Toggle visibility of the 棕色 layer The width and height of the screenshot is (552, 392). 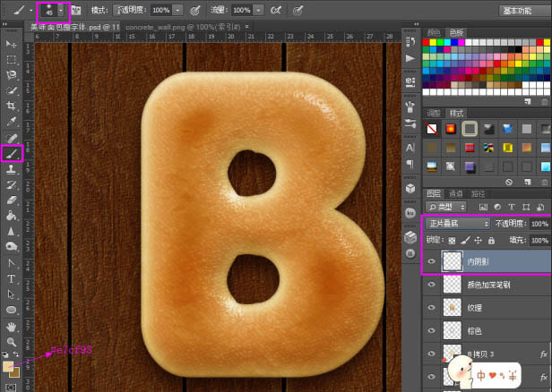pyautogui.click(x=431, y=331)
